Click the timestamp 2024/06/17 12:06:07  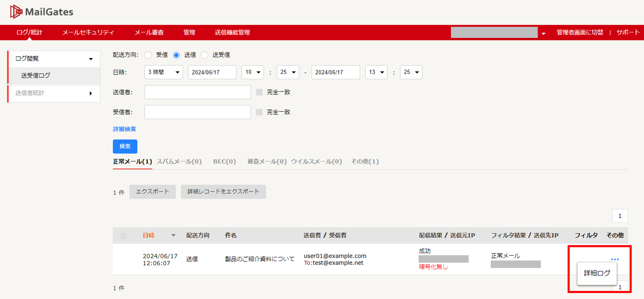(160, 259)
